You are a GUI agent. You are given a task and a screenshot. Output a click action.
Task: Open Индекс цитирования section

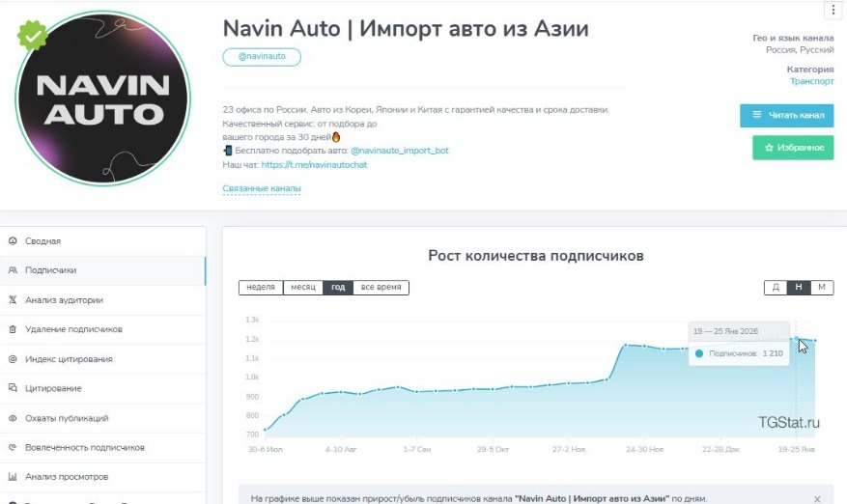click(102, 358)
